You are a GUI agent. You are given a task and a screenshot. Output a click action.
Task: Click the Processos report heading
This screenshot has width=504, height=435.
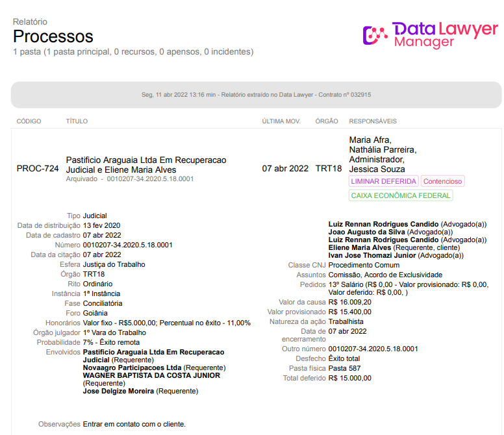[x=53, y=36]
